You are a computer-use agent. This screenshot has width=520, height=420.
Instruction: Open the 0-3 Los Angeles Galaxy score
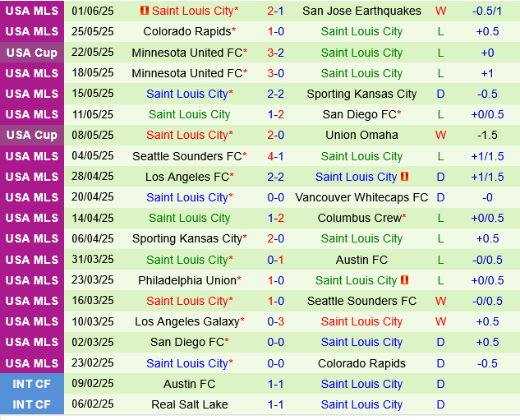coord(276,321)
